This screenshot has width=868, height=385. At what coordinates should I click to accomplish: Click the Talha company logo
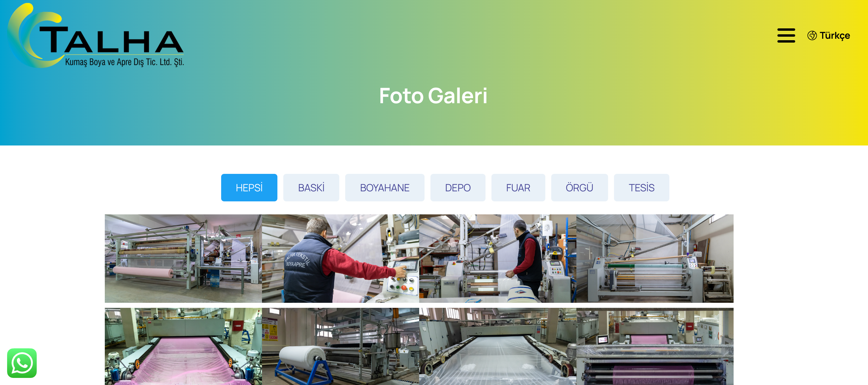(96, 35)
